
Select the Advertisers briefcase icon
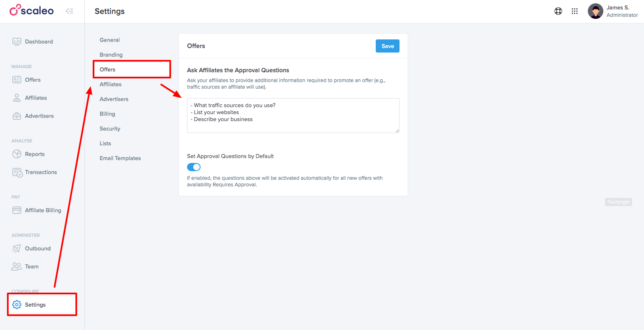(17, 116)
